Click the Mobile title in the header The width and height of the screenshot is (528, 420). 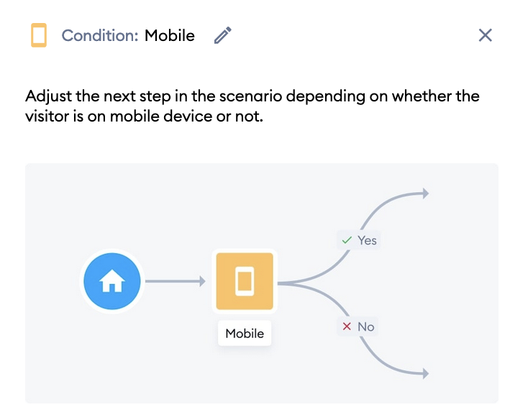pos(170,35)
